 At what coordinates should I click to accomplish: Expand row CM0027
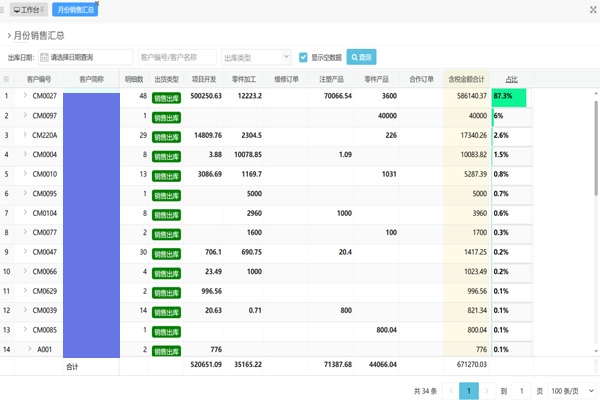25,95
